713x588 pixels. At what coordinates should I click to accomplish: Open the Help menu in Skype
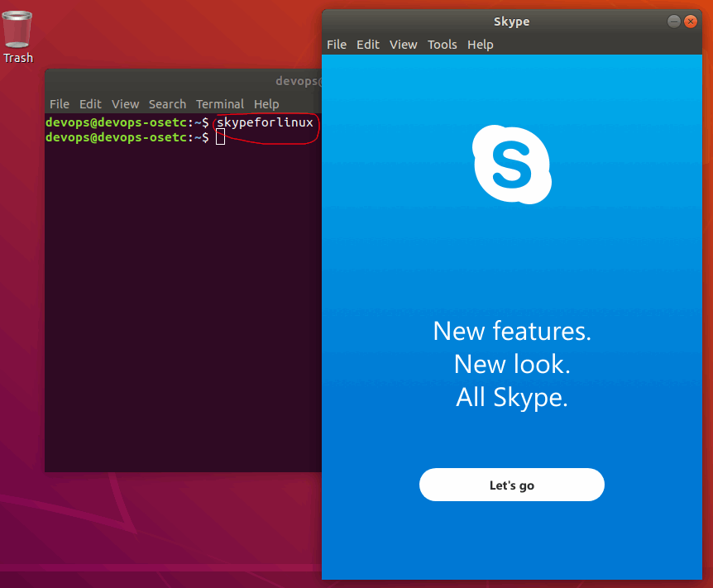pyautogui.click(x=481, y=45)
